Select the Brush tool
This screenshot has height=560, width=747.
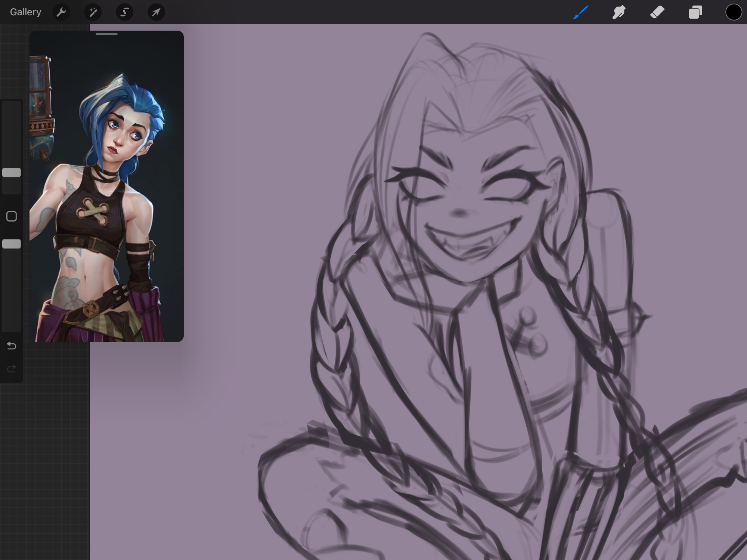click(x=581, y=12)
